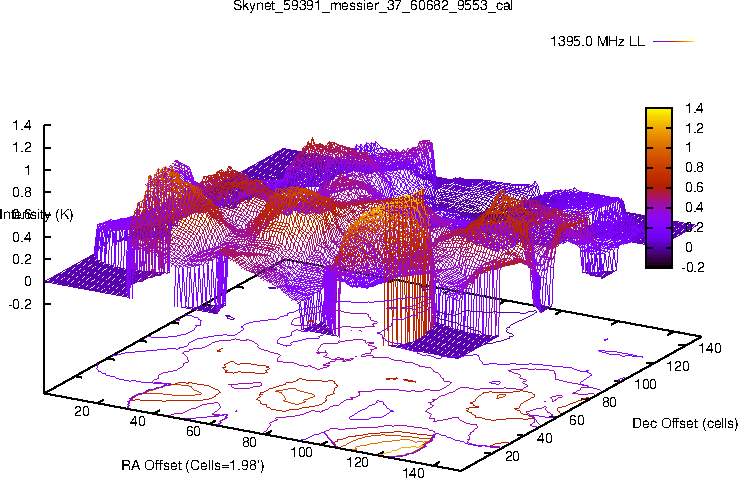Click the 140 tick on the Dec Offset axis
This screenshot has width=738, height=478.
pos(710,348)
